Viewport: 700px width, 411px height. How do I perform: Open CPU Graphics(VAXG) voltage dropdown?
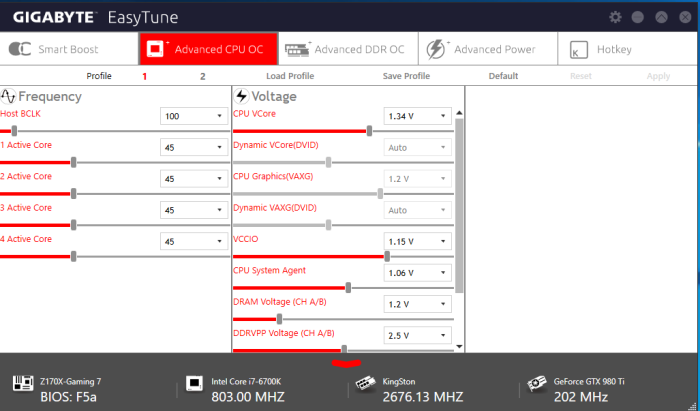tap(417, 179)
